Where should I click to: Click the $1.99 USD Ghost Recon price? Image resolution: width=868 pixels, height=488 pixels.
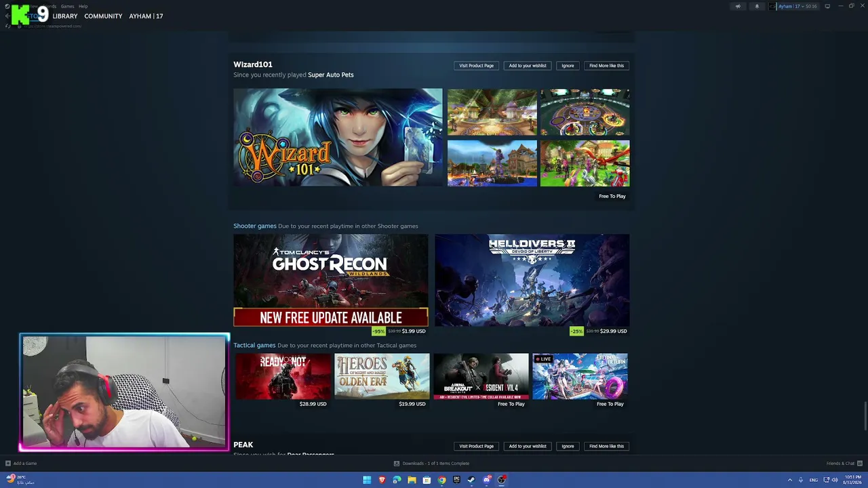coord(414,331)
